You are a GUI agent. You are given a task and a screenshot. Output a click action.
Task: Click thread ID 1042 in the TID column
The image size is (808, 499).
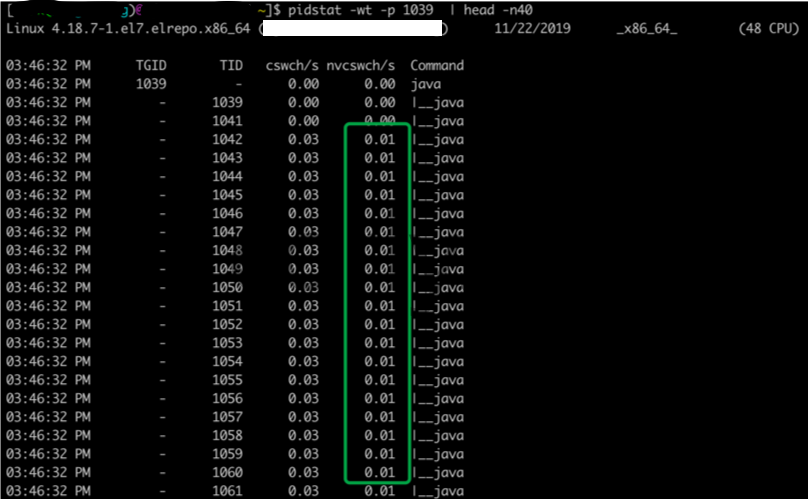(228, 139)
